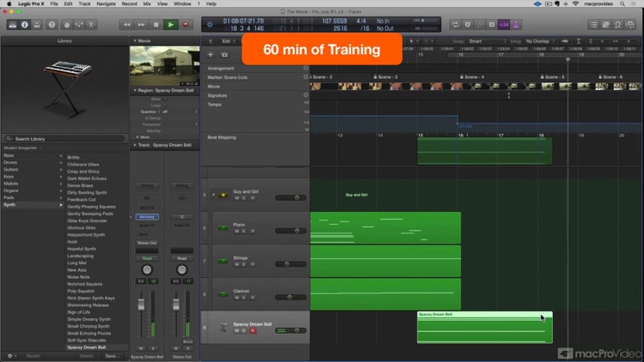Image resolution: width=644 pixels, height=362 pixels.
Task: Open the Mix menu
Action: tap(147, 3)
